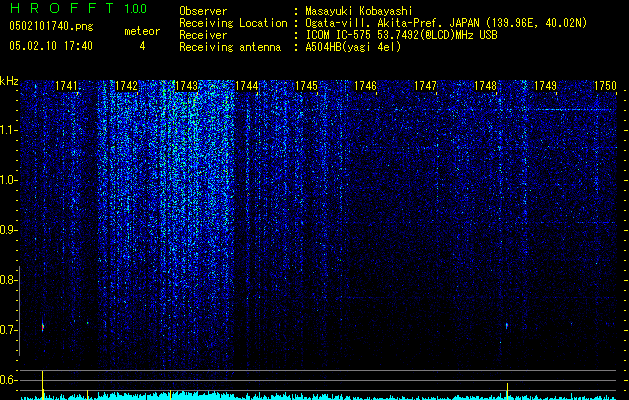Click the 1750 time marker

(605, 85)
